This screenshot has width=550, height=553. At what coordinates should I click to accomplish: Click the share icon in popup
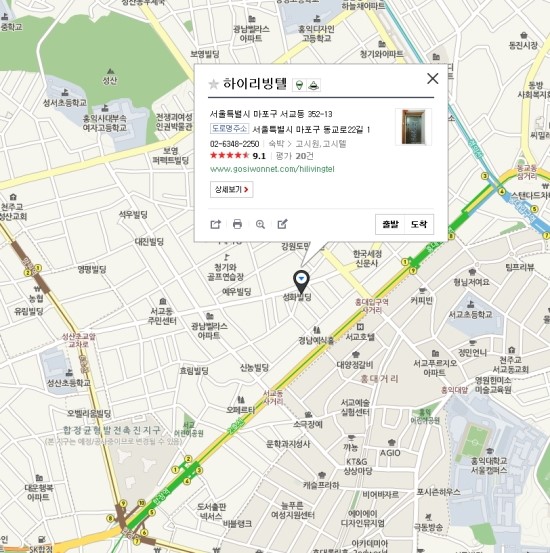click(216, 224)
